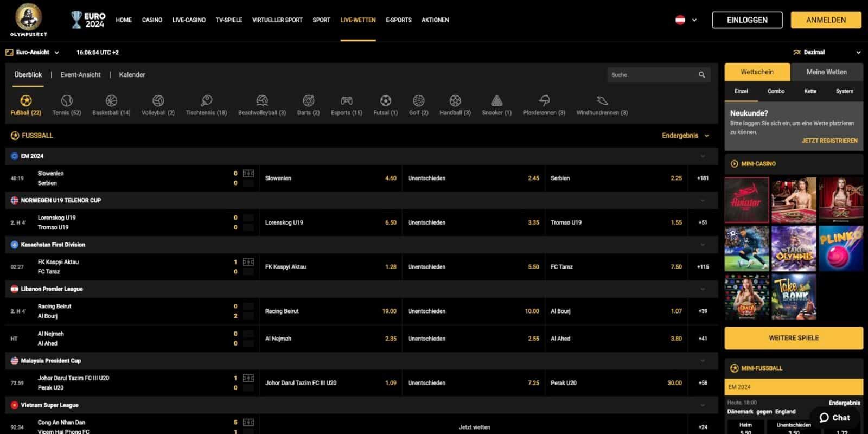This screenshot has height=434, width=868.
Task: Collapse the EM 2024 league section
Action: point(703,156)
